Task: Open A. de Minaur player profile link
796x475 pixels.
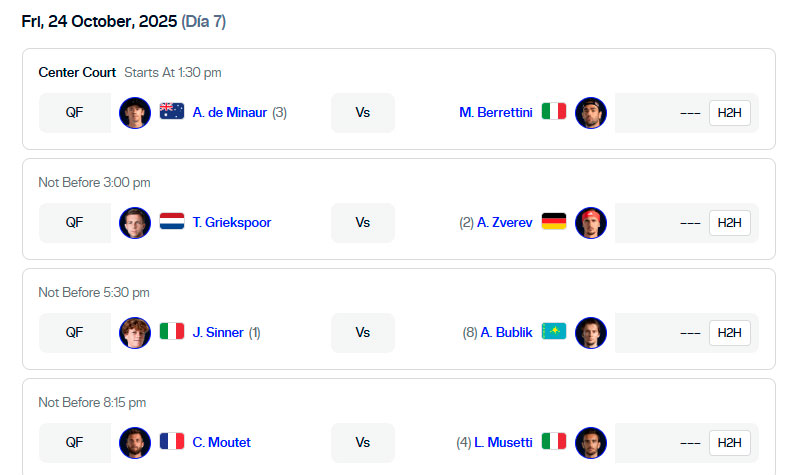Action: (x=229, y=113)
